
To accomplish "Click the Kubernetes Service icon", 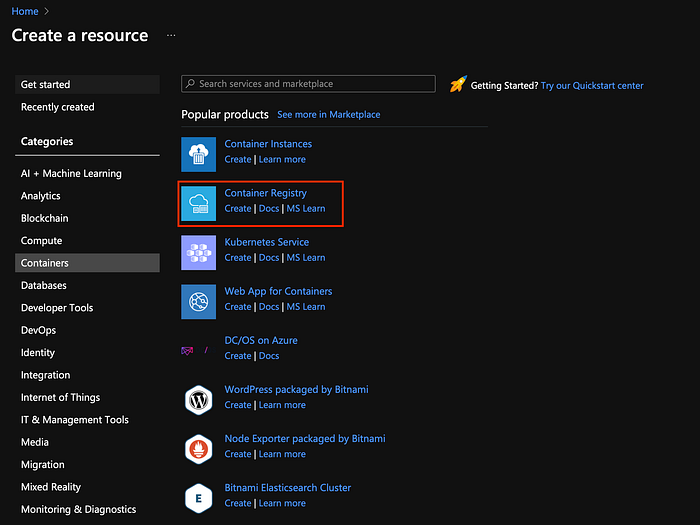I will (x=199, y=253).
